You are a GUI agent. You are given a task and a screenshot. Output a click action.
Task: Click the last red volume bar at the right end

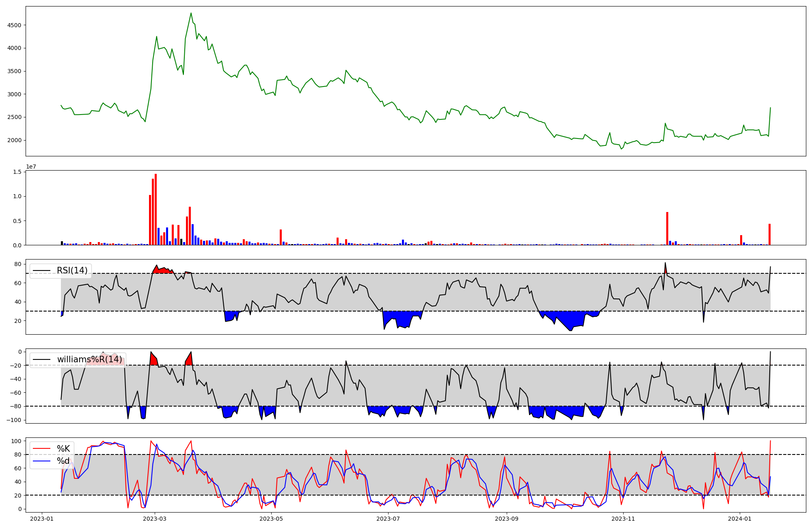point(769,234)
